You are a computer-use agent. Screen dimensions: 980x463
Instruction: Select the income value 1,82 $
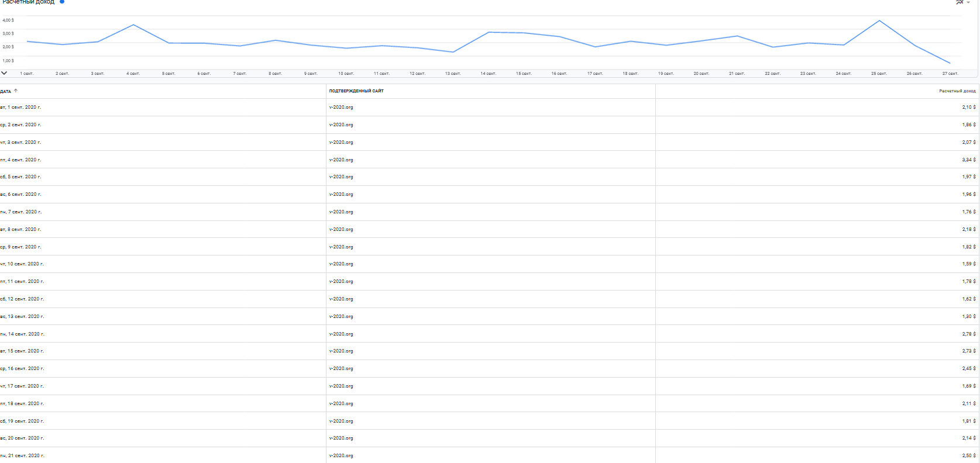point(969,247)
